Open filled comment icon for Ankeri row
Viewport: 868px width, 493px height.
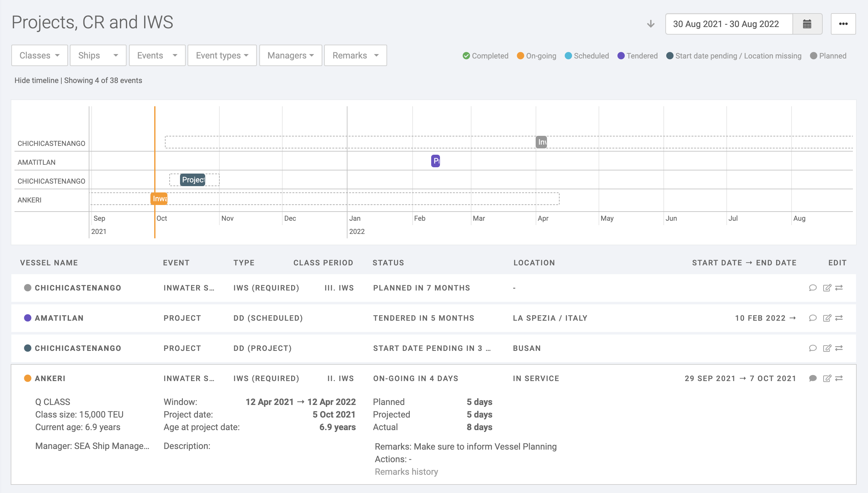812,378
